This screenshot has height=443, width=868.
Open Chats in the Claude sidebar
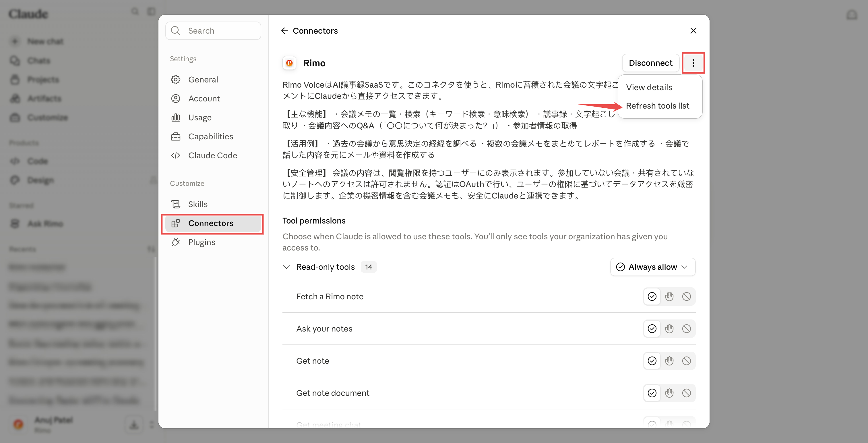pos(39,61)
